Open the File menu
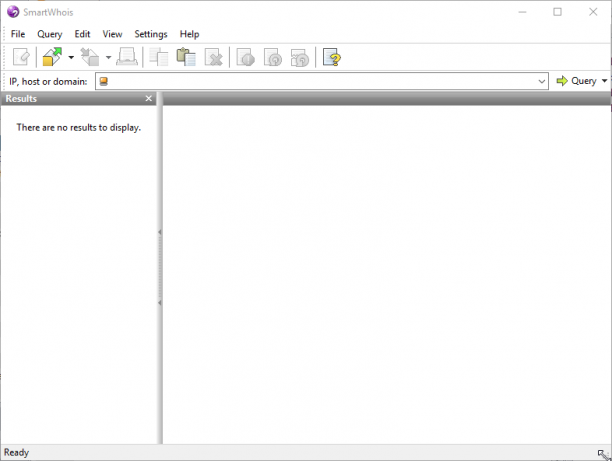The image size is (612, 461). (x=18, y=34)
